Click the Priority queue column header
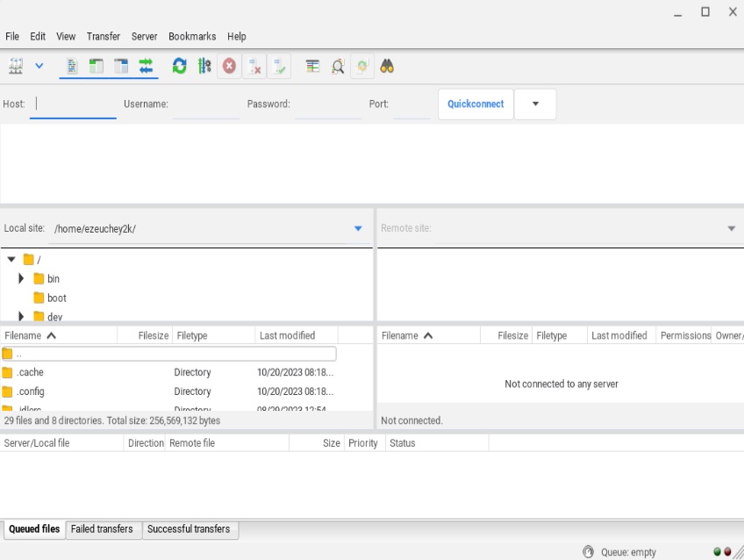Image resolution: width=744 pixels, height=560 pixels. 365,442
